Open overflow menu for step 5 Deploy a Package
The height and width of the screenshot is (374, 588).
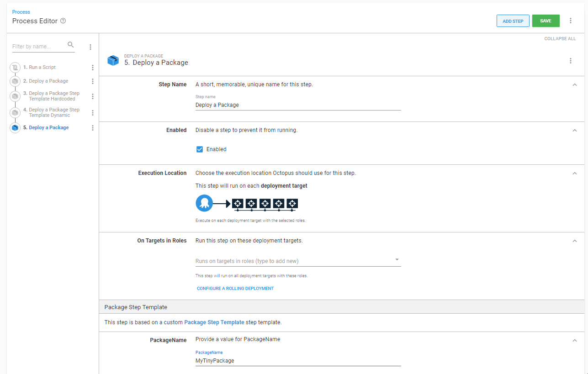pos(93,128)
